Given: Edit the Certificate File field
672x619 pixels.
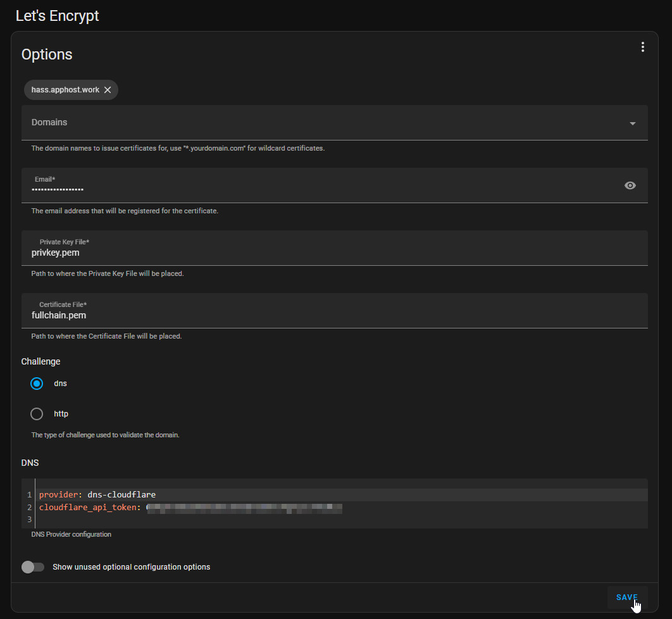Looking at the screenshot, I should [x=316, y=315].
